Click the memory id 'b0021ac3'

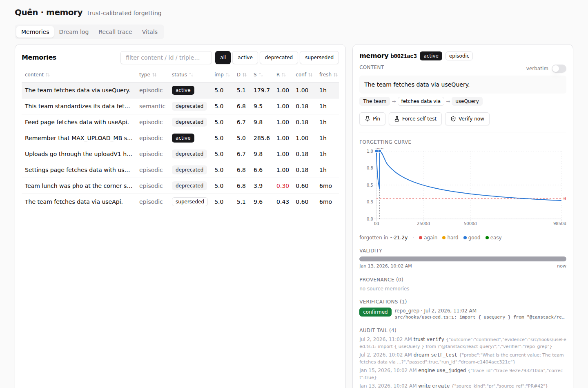click(403, 56)
